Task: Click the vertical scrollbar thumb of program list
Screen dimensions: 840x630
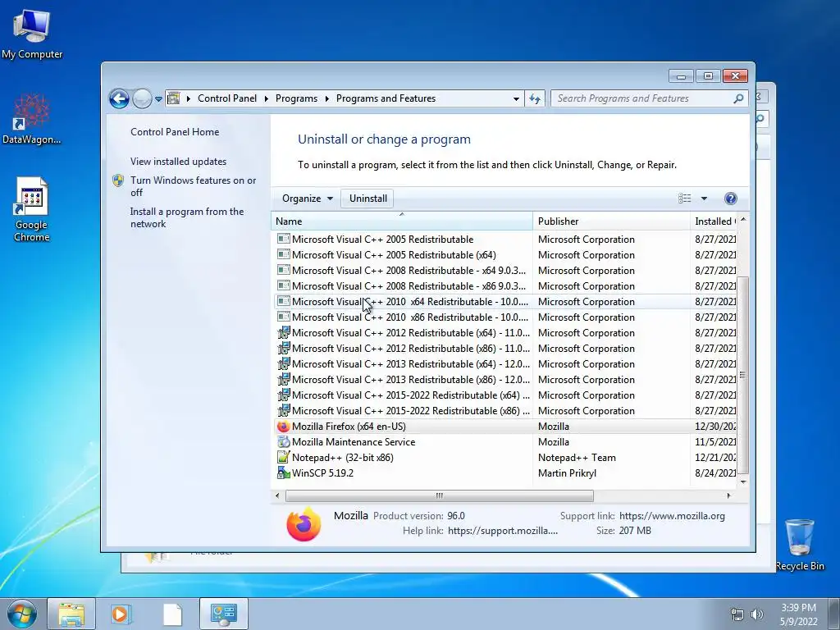Action: pos(742,375)
